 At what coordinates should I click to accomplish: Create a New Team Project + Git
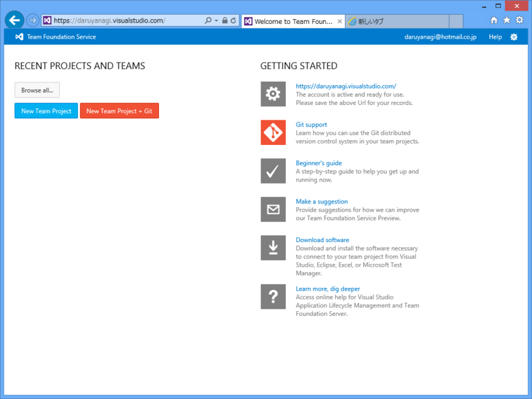point(120,110)
